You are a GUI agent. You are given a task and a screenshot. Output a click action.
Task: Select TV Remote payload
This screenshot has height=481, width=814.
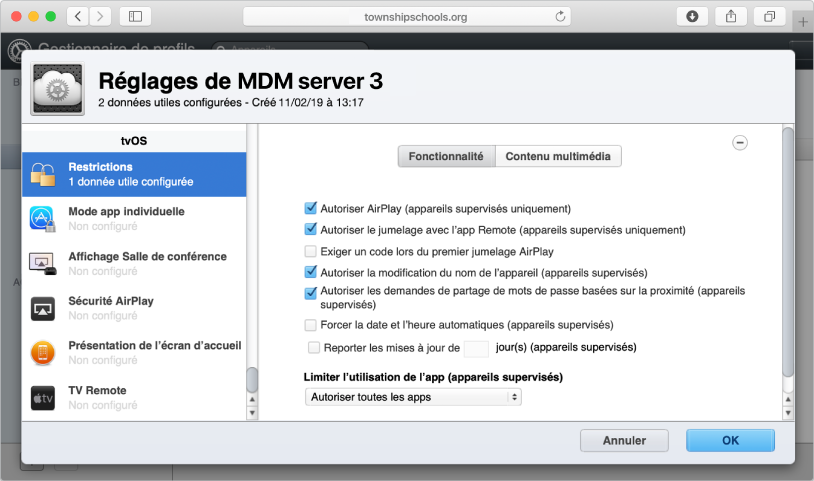(134, 397)
